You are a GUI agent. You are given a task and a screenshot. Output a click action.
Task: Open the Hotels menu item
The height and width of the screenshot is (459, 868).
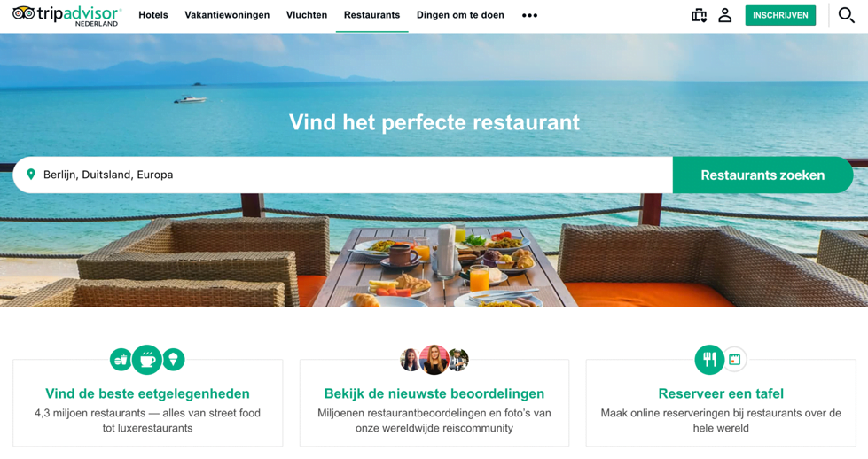click(x=153, y=15)
